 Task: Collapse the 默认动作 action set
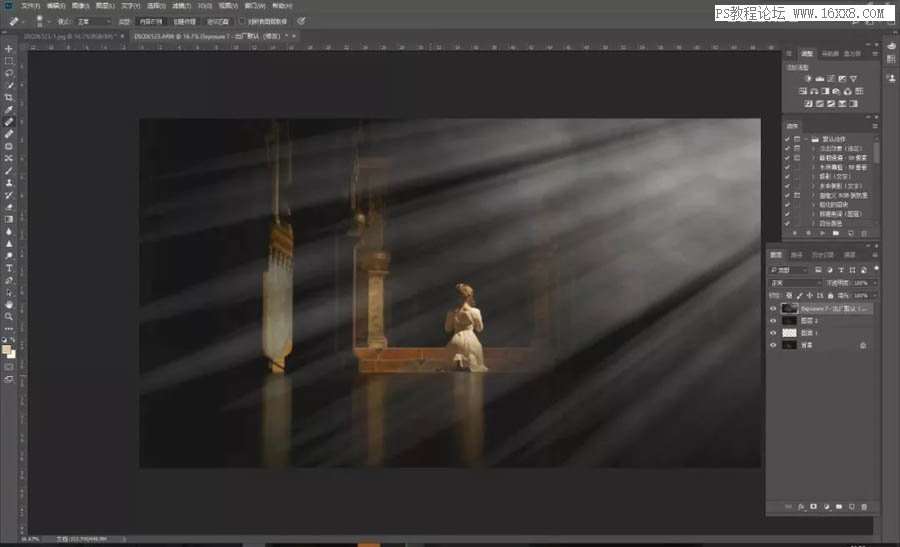pos(806,139)
